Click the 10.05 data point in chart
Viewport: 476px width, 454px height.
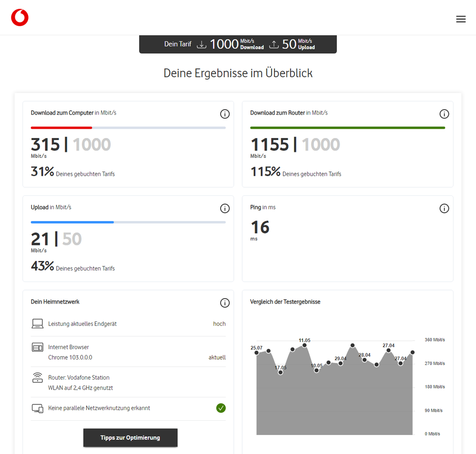(316, 370)
